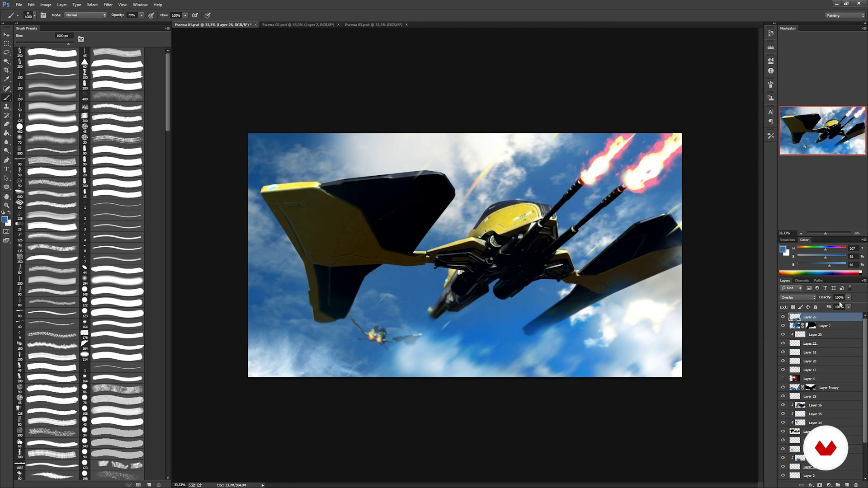
Task: Enable tablet pressure controls size icon
Action: tap(208, 15)
